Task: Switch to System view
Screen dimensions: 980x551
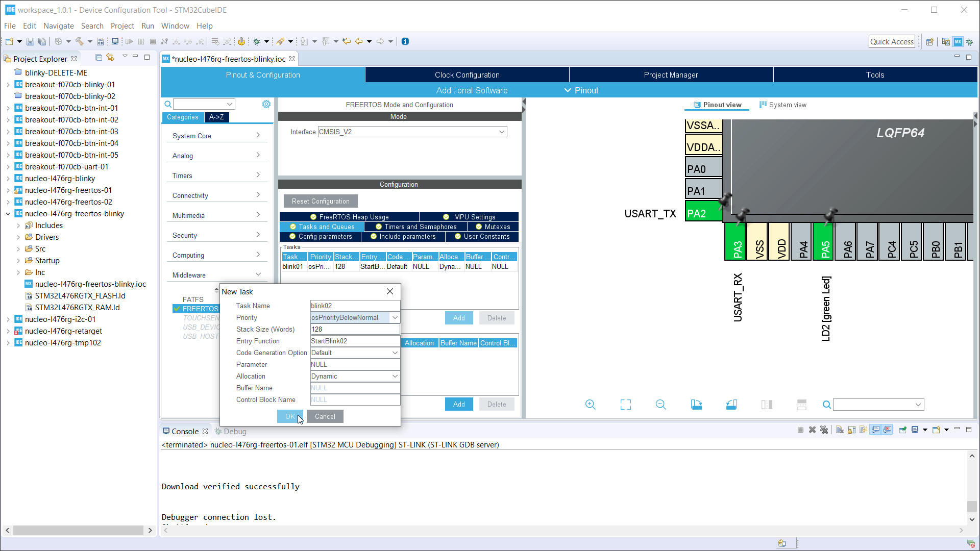Action: pyautogui.click(x=783, y=105)
